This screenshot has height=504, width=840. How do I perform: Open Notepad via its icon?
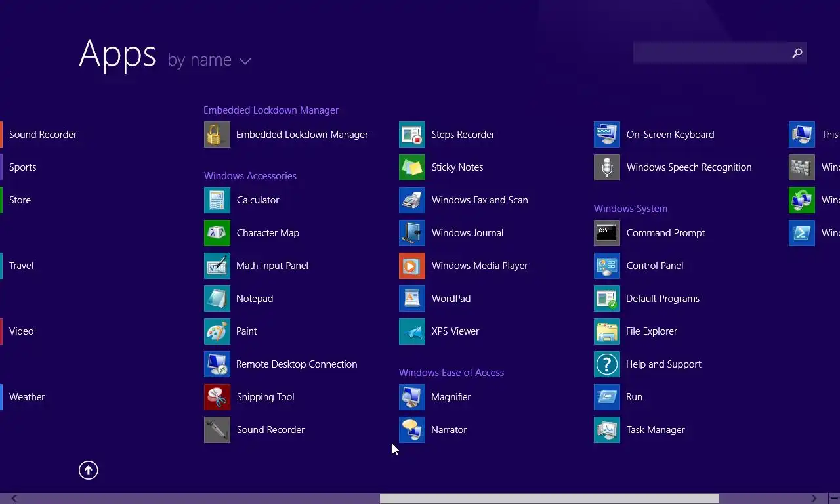(x=217, y=299)
